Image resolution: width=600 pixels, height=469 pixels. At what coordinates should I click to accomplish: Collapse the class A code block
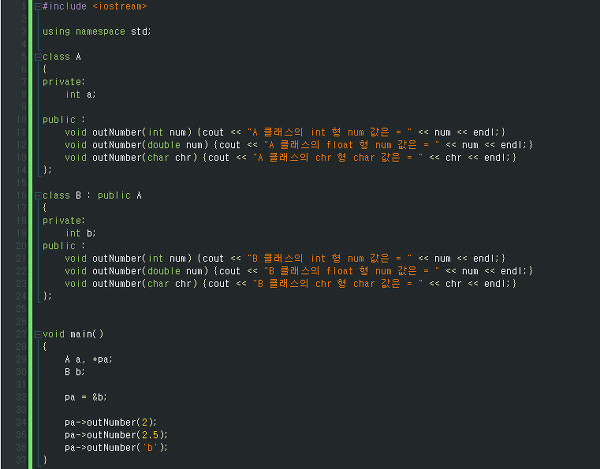(38, 57)
